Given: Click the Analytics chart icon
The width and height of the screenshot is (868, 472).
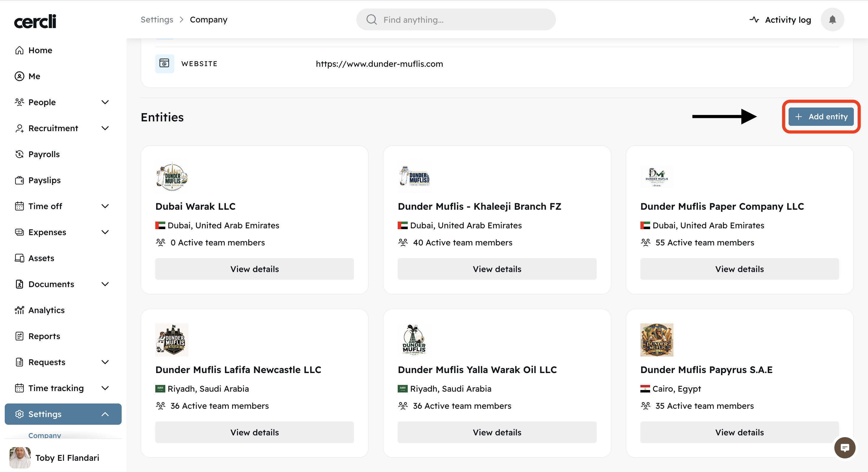Looking at the screenshot, I should (x=19, y=310).
